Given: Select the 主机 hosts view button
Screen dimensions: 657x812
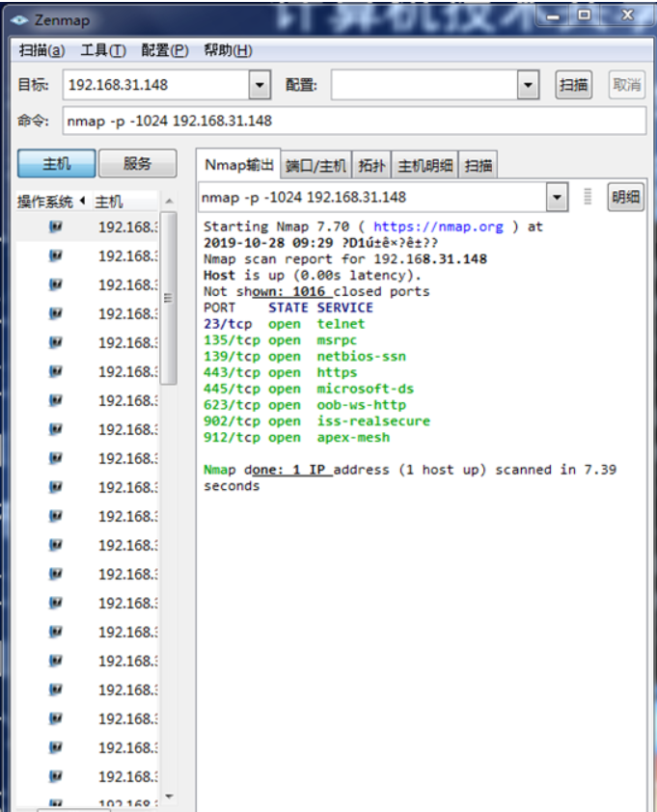Looking at the screenshot, I should pyautogui.click(x=57, y=164).
